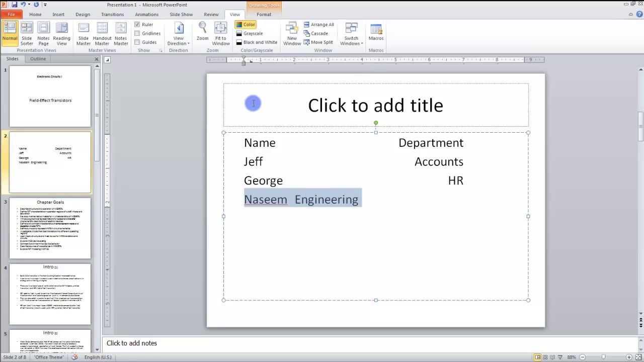Click Cascade in the Window group
644x362 pixels.
pyautogui.click(x=315, y=33)
